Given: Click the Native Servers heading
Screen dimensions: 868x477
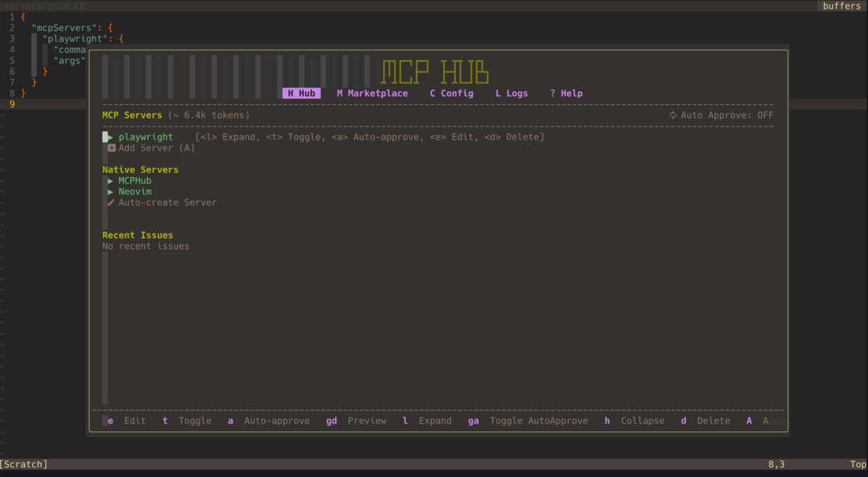Looking at the screenshot, I should click(x=140, y=170).
